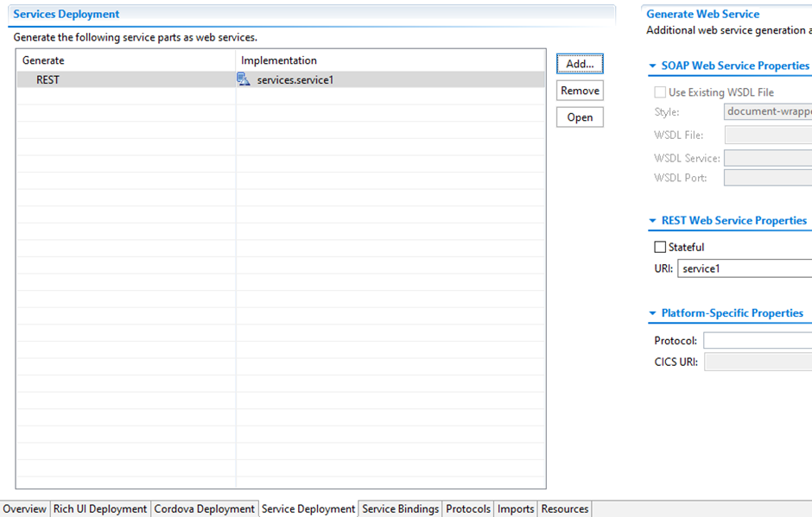Click the Services Deployment section title

point(67,15)
